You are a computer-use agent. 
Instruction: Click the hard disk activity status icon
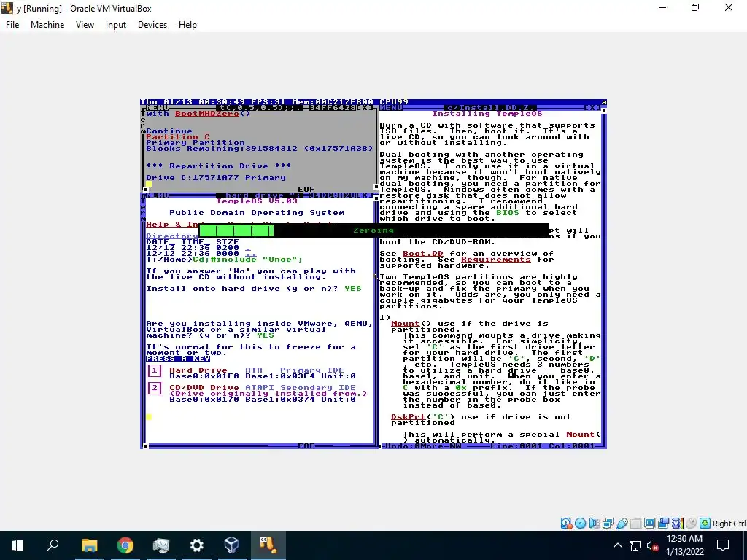click(566, 524)
